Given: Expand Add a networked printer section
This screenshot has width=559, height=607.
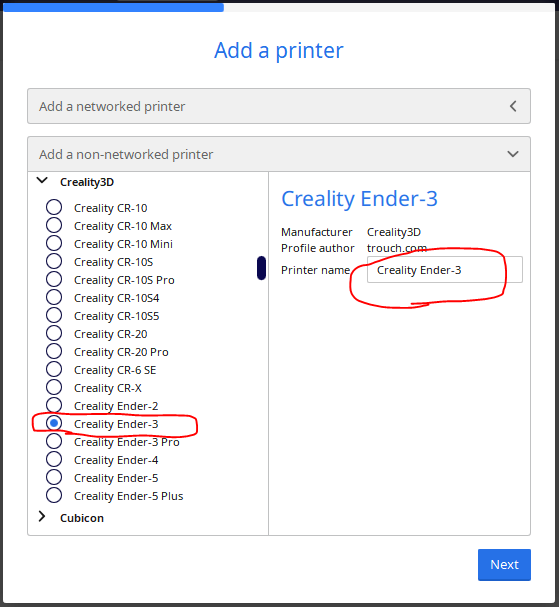Looking at the screenshot, I should (x=279, y=106).
